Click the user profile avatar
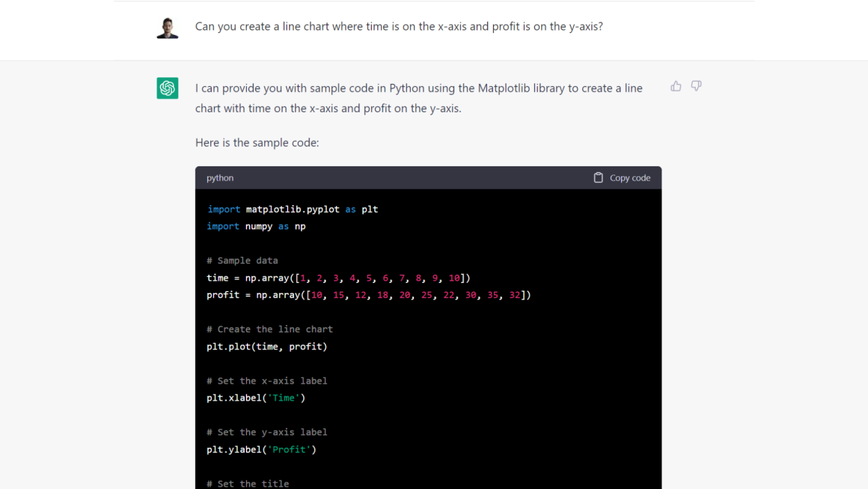The width and height of the screenshot is (868, 489). (x=168, y=28)
